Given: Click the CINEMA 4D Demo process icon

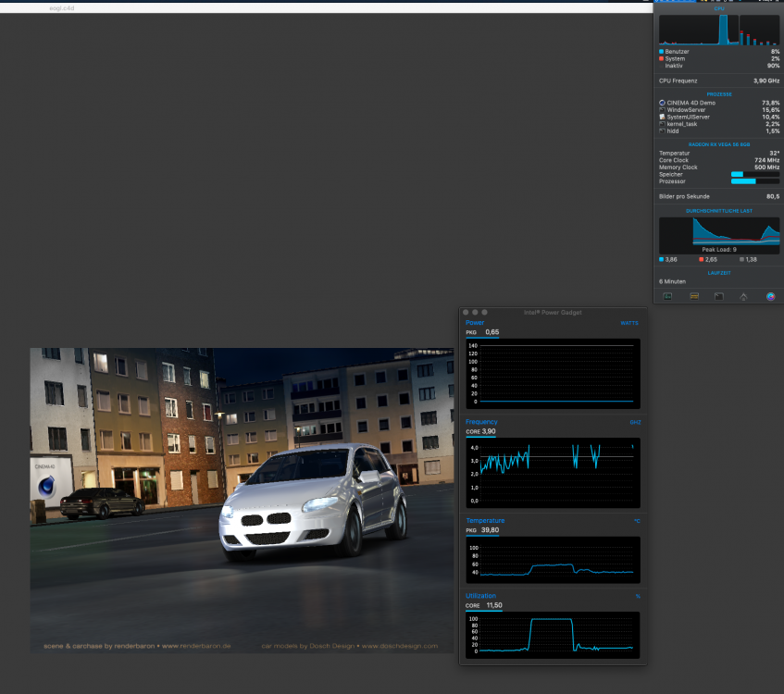Looking at the screenshot, I should pos(662,103).
